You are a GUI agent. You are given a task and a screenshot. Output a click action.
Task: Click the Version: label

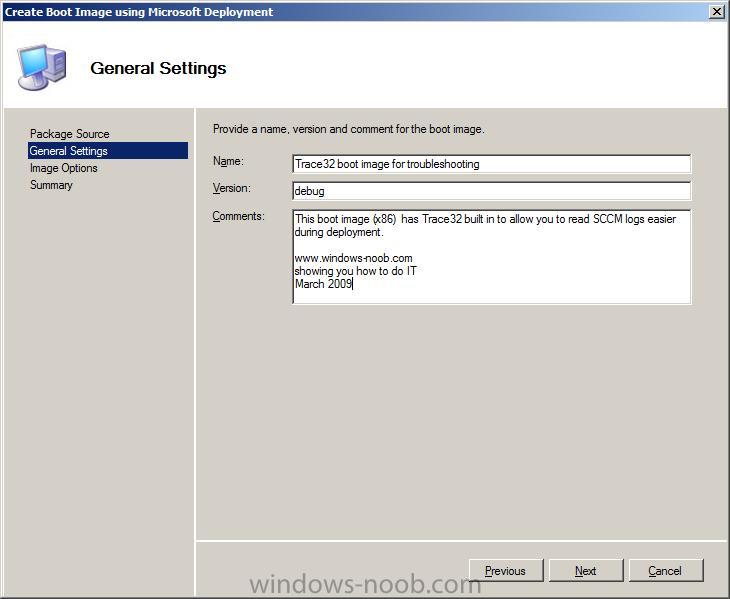click(231, 188)
